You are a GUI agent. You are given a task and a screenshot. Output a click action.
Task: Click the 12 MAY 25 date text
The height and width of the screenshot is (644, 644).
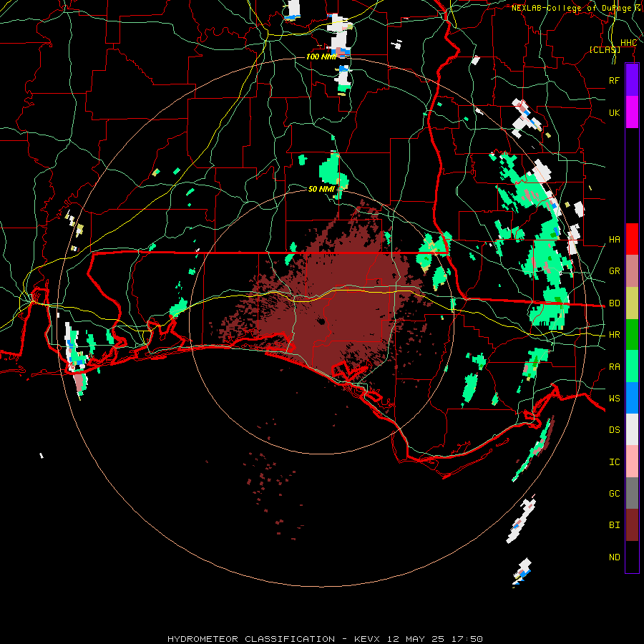[x=416, y=639]
